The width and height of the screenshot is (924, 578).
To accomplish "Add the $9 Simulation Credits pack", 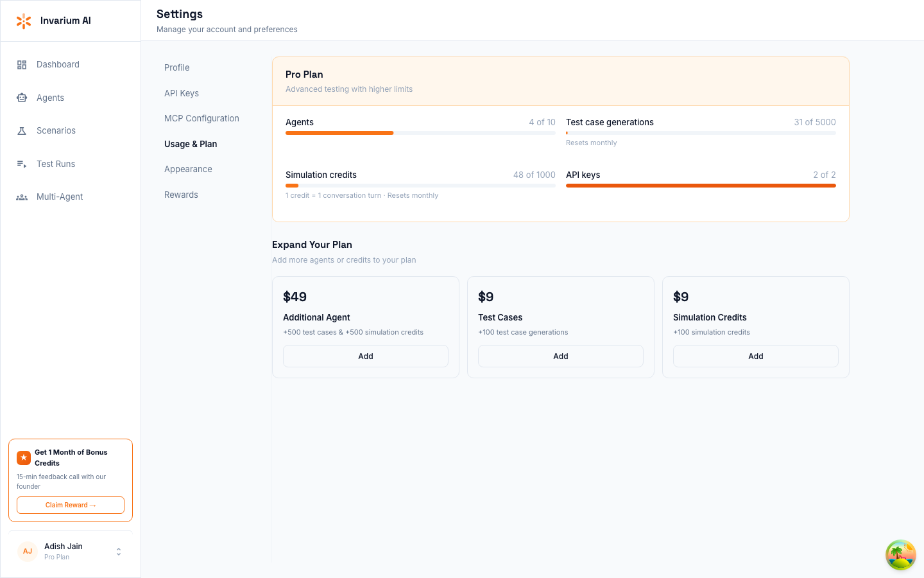I will pos(756,356).
